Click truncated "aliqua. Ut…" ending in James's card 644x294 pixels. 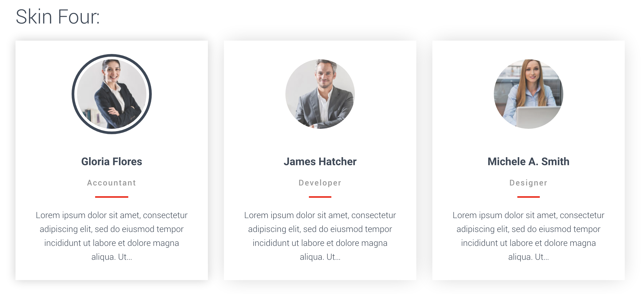click(320, 257)
